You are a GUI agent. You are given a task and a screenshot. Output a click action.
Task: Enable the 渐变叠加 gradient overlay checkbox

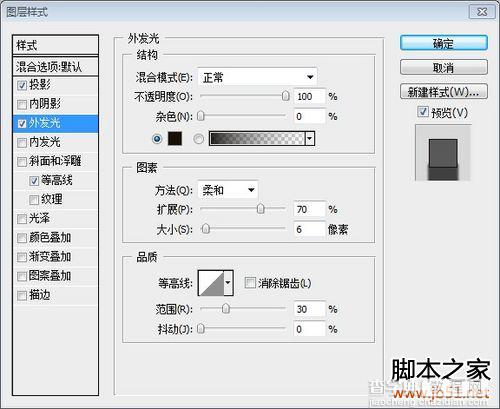22,257
